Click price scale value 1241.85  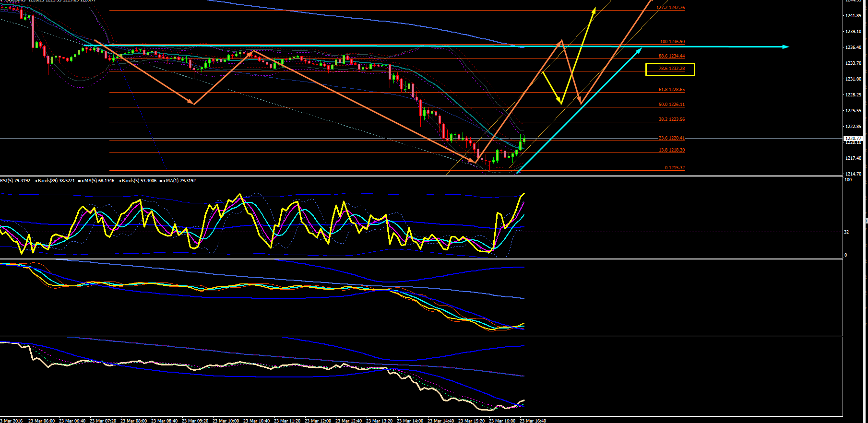click(853, 16)
